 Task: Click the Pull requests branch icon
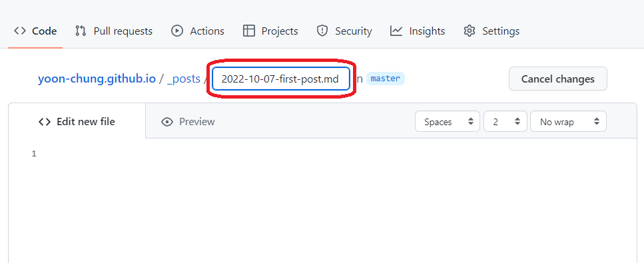81,31
